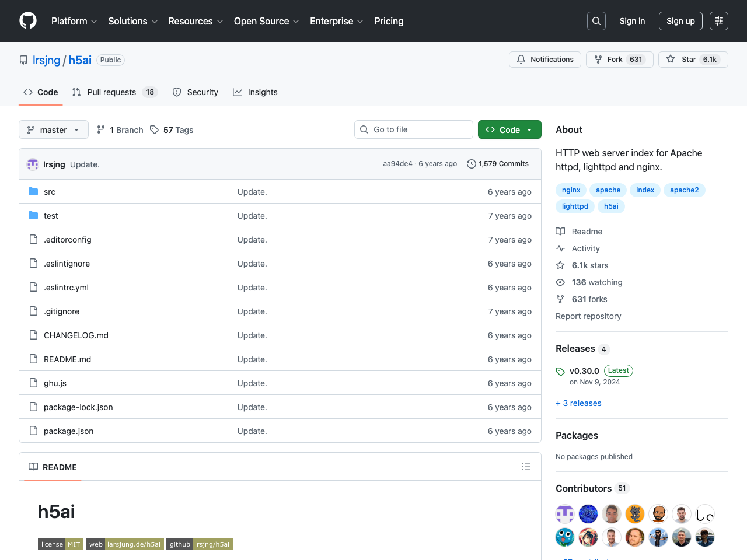The width and height of the screenshot is (747, 560).
Task: Click the GitHub logo icon
Action: point(28,21)
